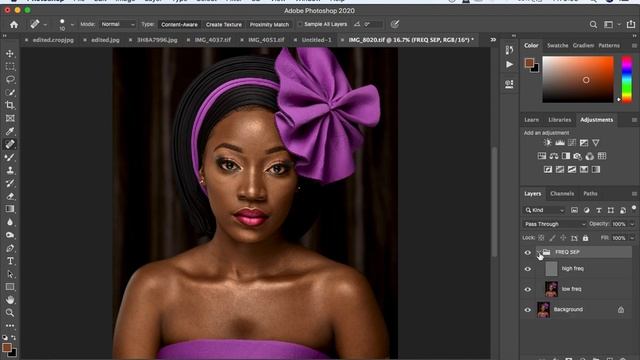Select the Spot Healing Brush tool

[10, 144]
